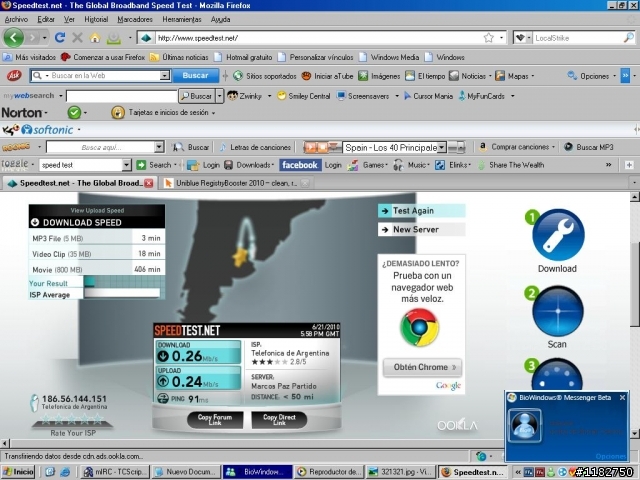Click the Scan crosshair icon
Viewport: 640px width, 480px height.
coord(558,311)
